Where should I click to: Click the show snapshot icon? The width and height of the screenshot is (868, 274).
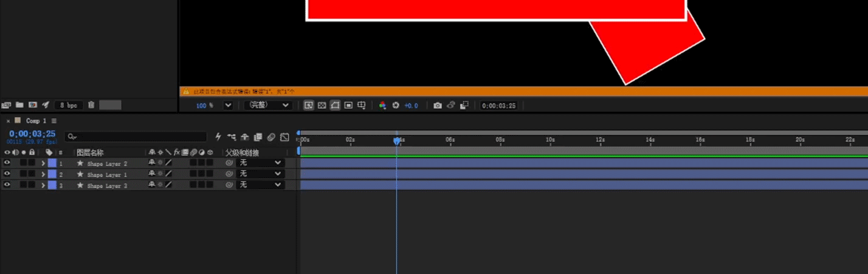click(451, 105)
